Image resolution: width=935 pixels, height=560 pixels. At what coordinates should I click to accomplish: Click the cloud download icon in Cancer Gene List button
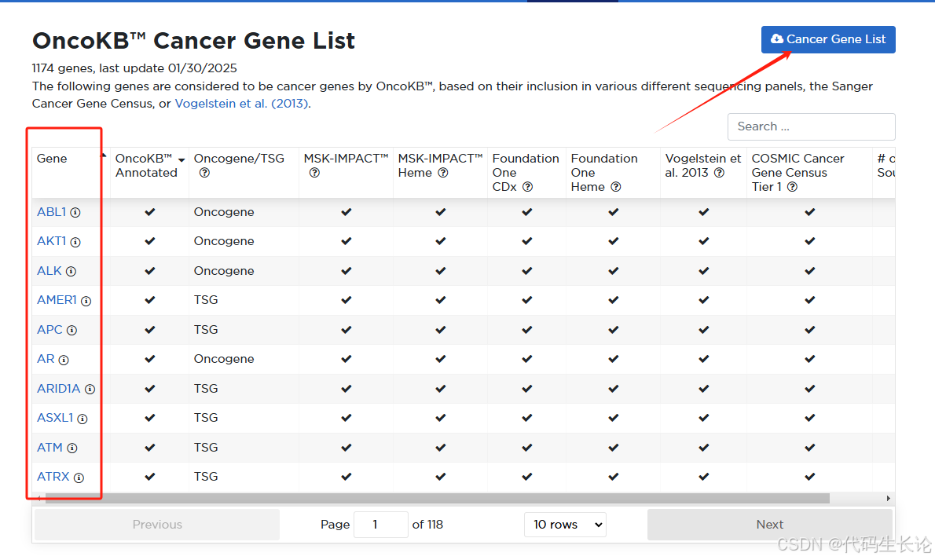click(x=777, y=38)
